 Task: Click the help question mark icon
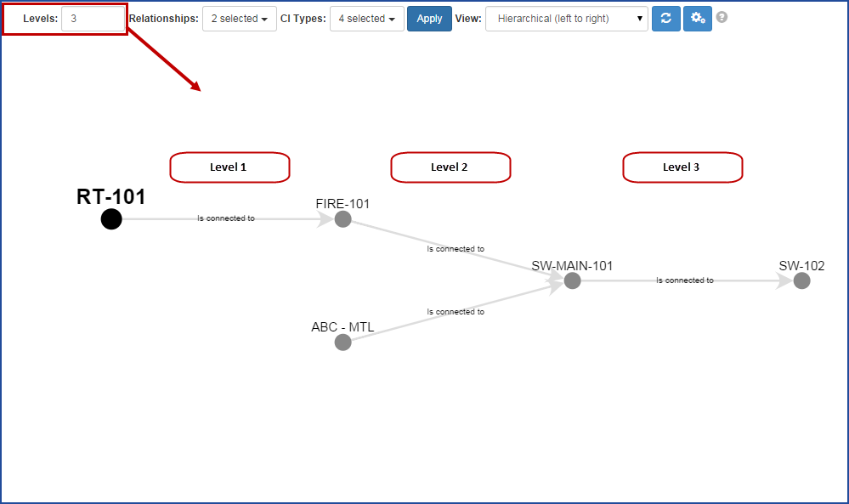click(x=721, y=18)
